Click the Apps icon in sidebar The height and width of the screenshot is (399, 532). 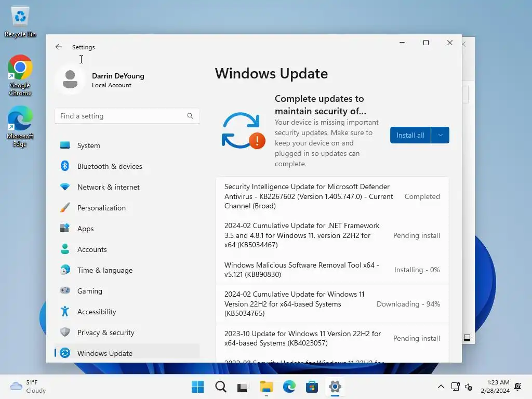pyautogui.click(x=65, y=229)
